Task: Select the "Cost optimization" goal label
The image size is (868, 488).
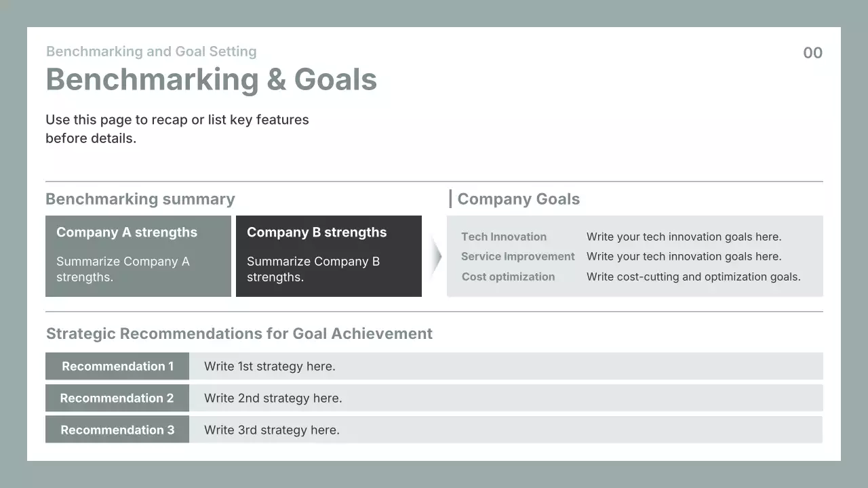Action: pyautogui.click(x=508, y=277)
